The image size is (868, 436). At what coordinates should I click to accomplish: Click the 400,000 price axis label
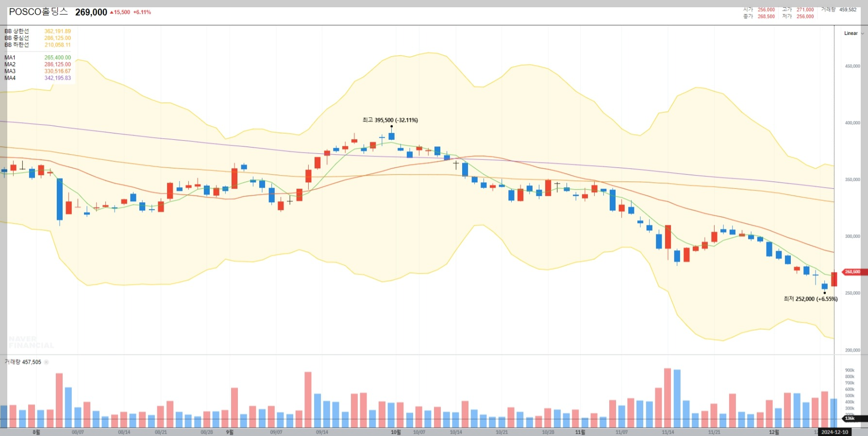(x=852, y=123)
